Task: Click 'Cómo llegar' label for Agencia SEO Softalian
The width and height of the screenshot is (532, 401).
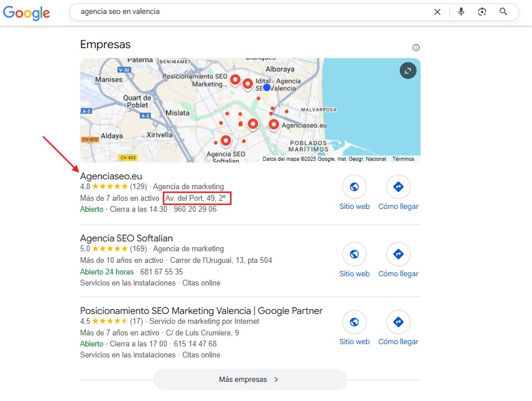Action: 399,273
